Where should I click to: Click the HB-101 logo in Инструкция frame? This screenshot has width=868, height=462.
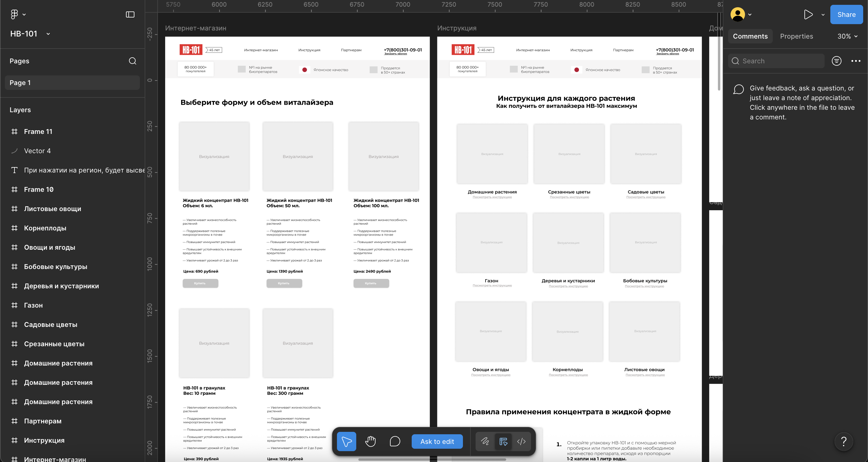(463, 49)
